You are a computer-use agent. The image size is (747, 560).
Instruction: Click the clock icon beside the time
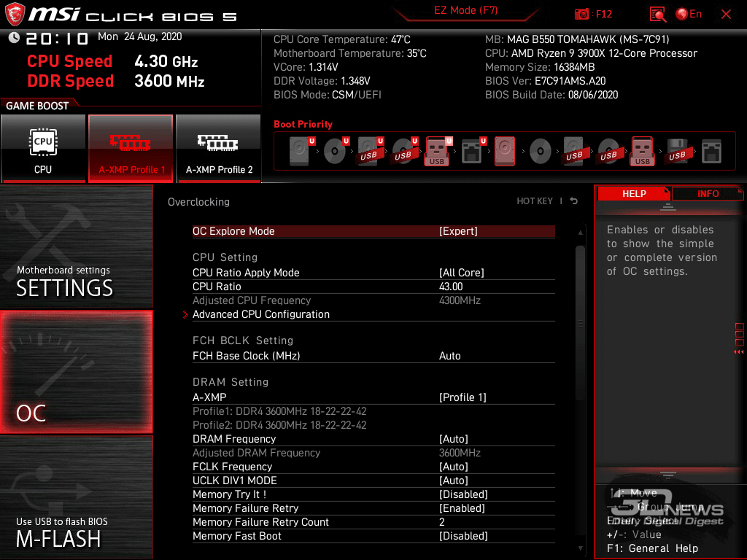14,38
